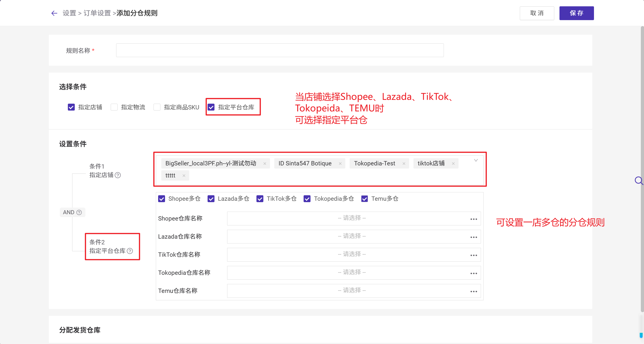Go to 订单设置 breadcrumb
The height and width of the screenshot is (344, 644).
coord(97,13)
